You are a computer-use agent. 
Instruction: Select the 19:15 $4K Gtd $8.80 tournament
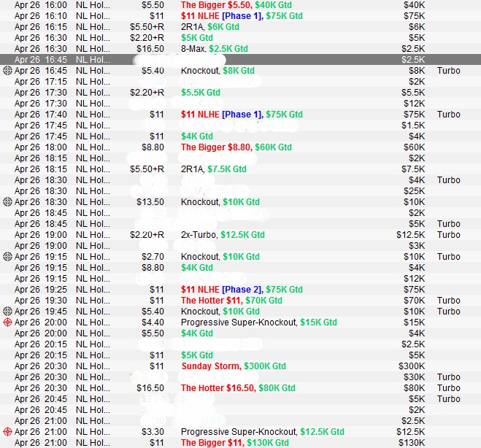(x=196, y=267)
